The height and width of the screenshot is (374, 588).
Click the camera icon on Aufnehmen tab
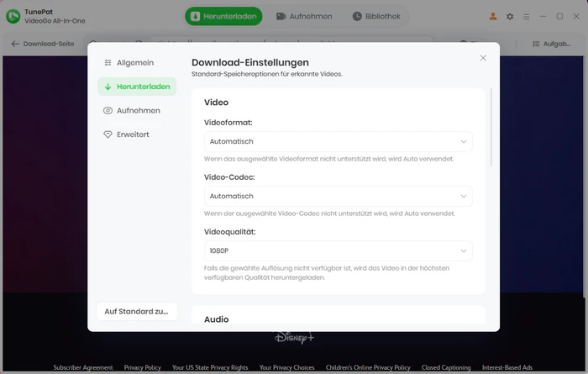tap(281, 16)
